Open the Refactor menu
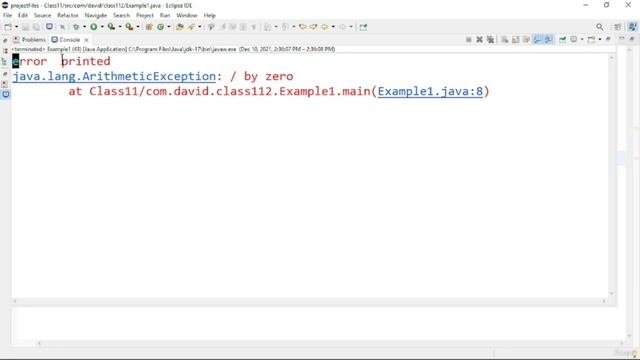The image size is (640, 360). 68,16
